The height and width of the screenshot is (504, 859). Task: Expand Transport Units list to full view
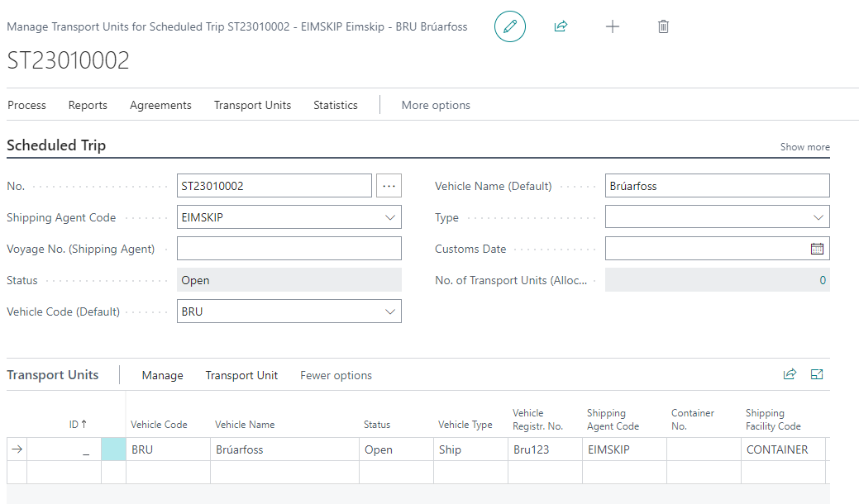[x=817, y=374]
